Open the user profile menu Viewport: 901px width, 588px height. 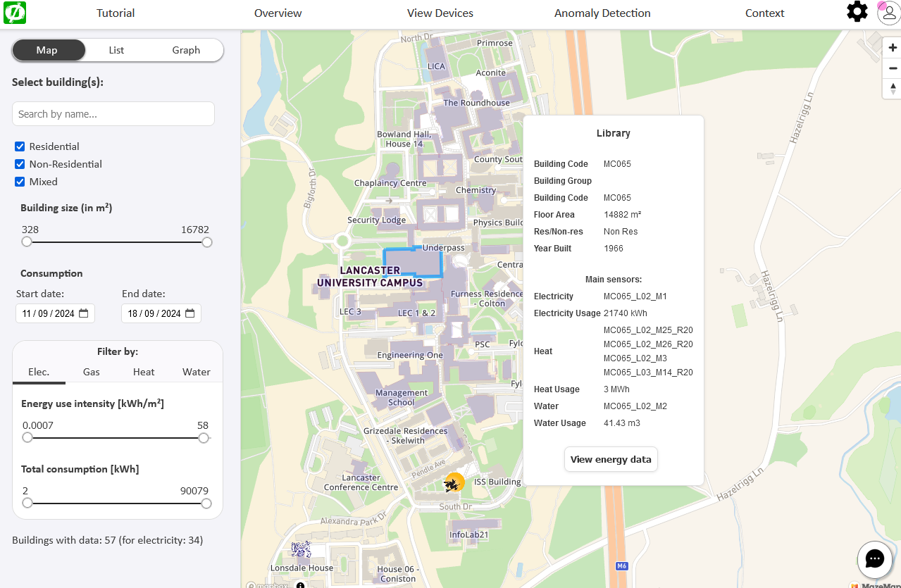tap(888, 13)
